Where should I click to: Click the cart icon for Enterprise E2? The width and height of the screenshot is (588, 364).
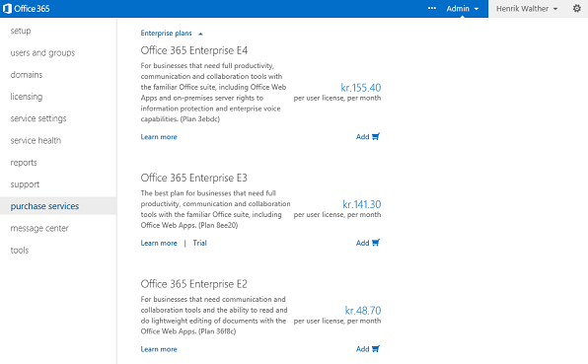(376, 348)
